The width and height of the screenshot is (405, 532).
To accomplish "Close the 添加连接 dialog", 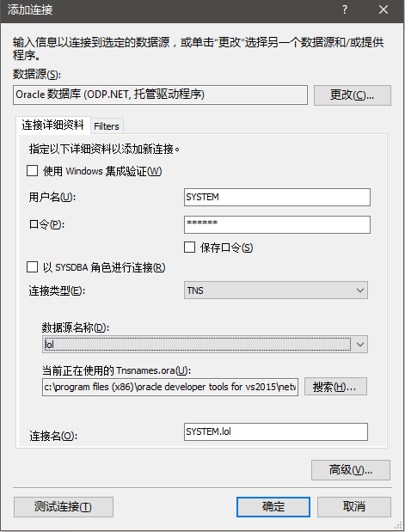I will click(384, 9).
